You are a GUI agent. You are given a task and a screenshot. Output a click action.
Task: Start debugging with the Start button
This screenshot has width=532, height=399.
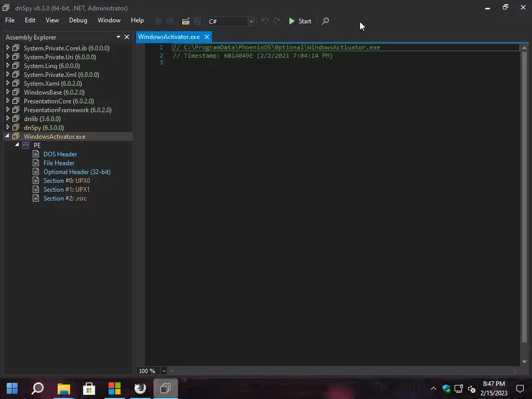pyautogui.click(x=300, y=21)
